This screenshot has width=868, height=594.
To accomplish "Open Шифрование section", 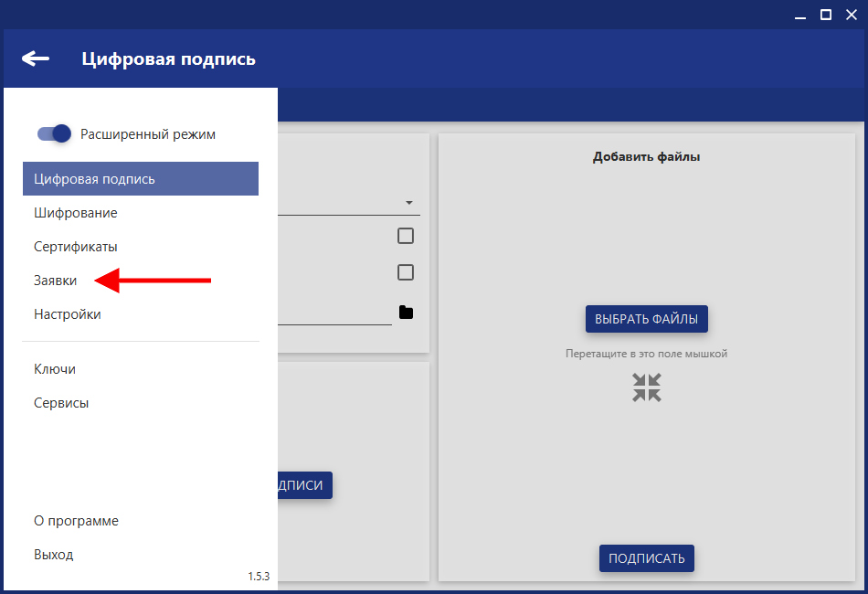I will (x=76, y=213).
